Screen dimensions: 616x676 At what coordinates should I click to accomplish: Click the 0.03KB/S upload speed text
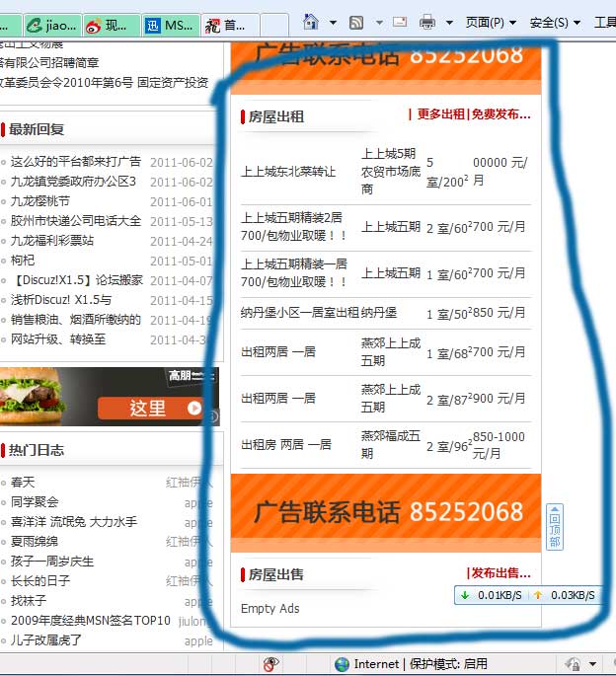[573, 595]
